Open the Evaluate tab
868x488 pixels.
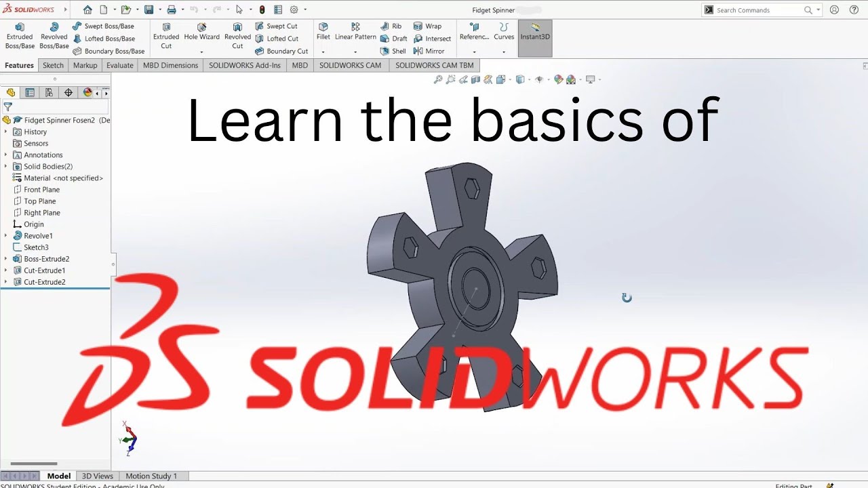[x=119, y=65]
